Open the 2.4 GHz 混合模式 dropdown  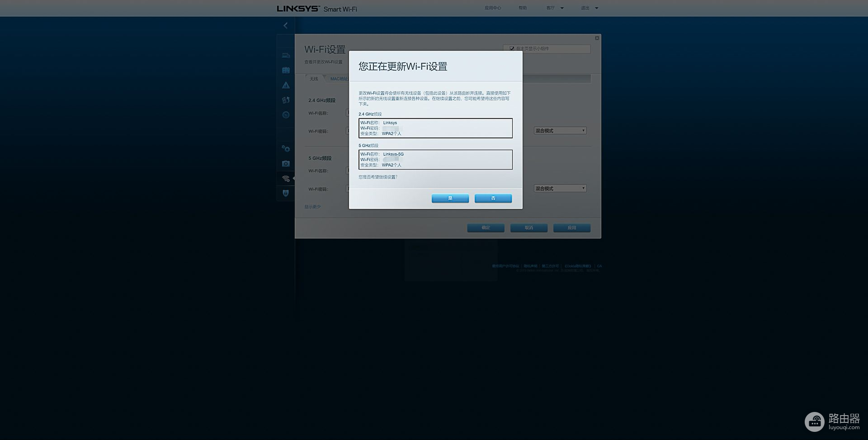[x=560, y=131]
